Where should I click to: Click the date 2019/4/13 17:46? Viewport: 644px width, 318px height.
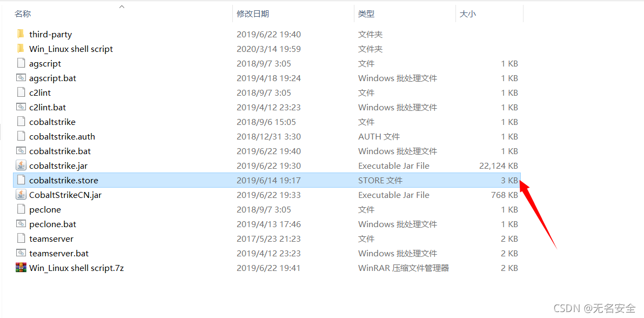pos(269,224)
